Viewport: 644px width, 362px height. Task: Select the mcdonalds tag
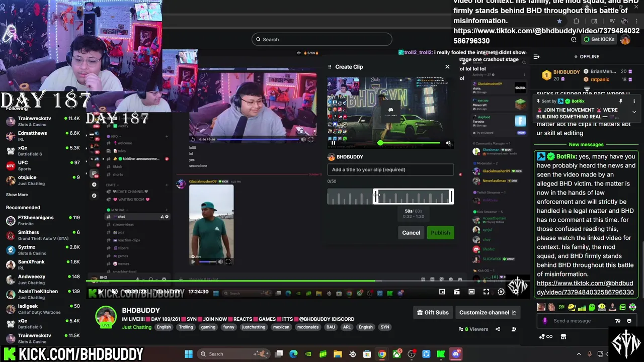[307, 327]
